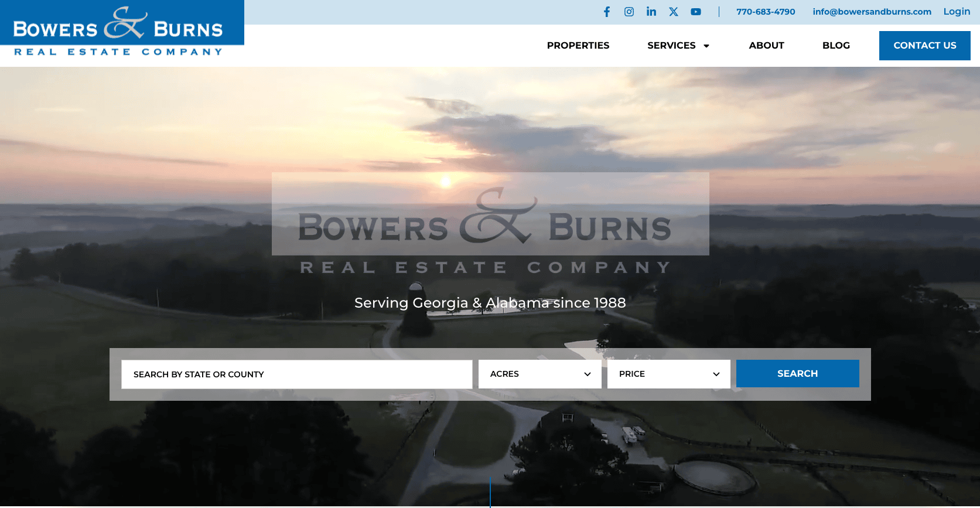Go to the About page

[x=766, y=46]
